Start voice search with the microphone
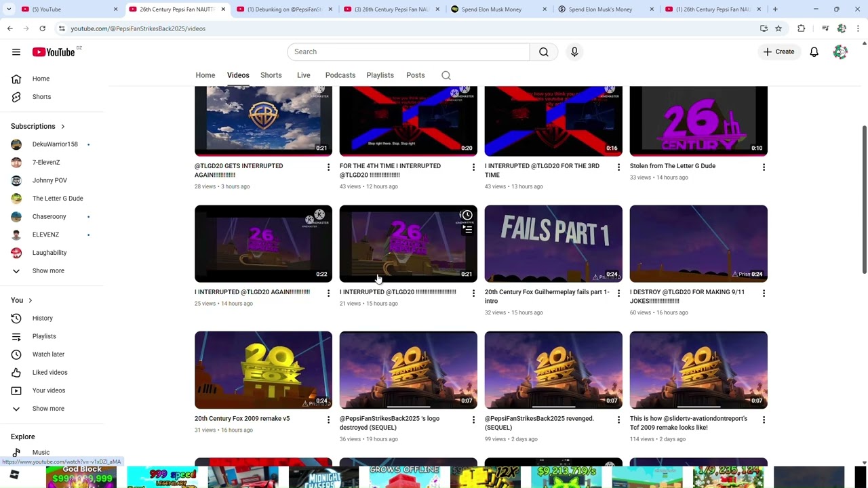This screenshot has height=488, width=868. [x=574, y=52]
